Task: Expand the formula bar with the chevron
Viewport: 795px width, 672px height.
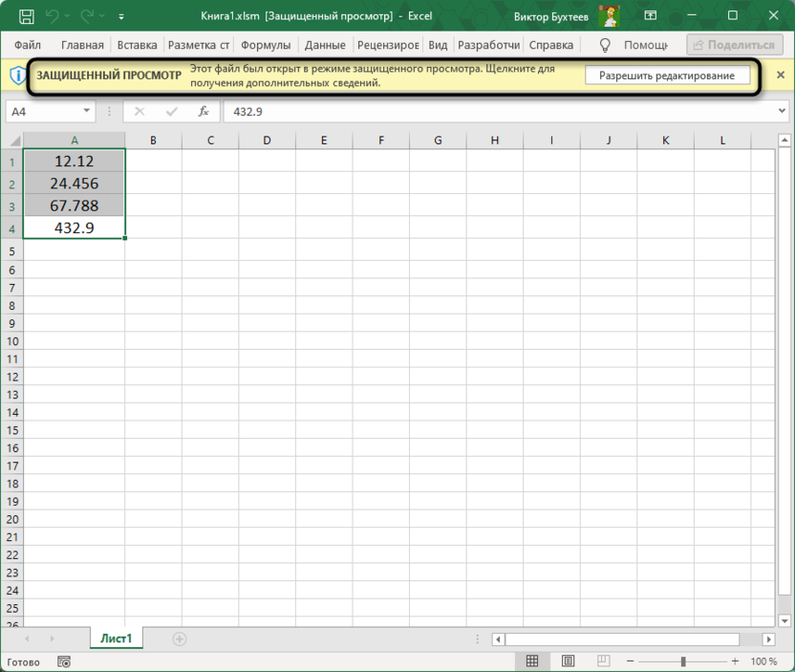Action: point(784,112)
